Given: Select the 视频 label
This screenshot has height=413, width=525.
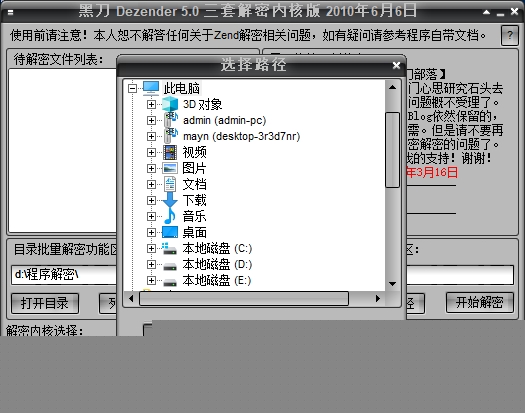Looking at the screenshot, I should tap(195, 152).
